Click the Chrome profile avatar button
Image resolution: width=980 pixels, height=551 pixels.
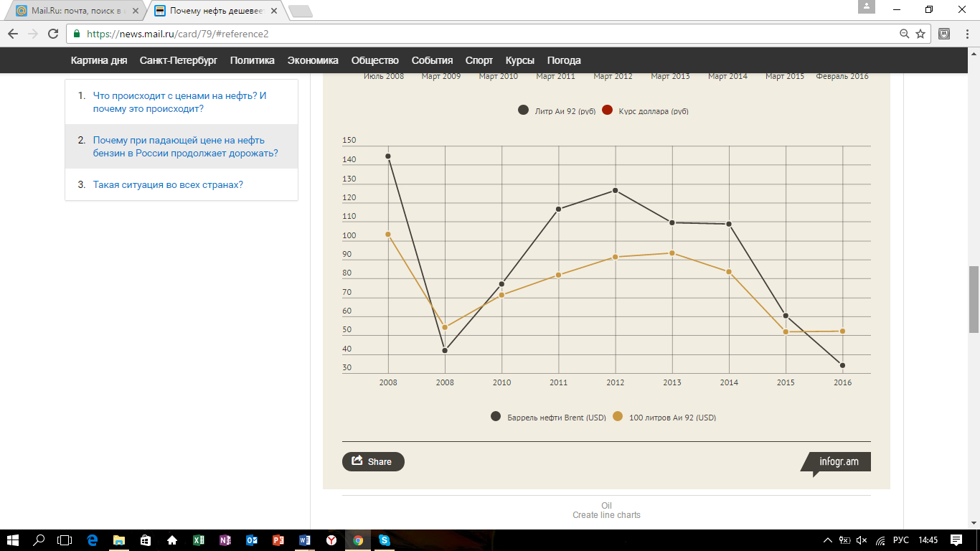867,6
